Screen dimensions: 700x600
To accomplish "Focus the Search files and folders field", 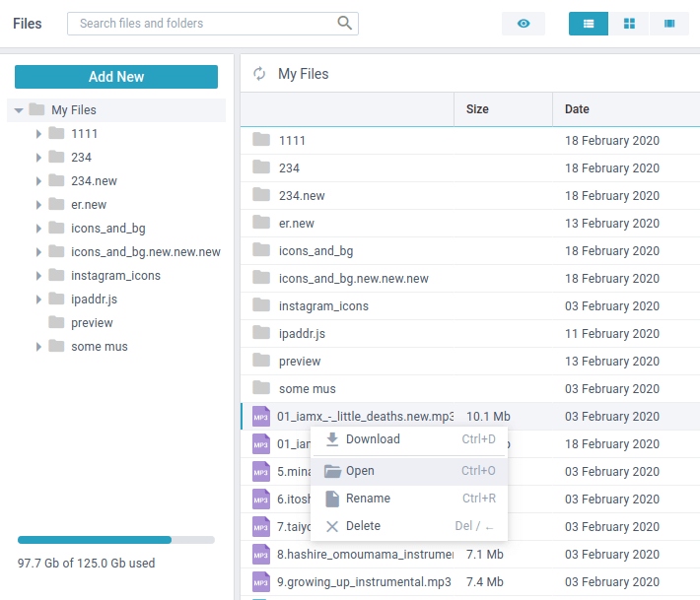I will [x=213, y=24].
